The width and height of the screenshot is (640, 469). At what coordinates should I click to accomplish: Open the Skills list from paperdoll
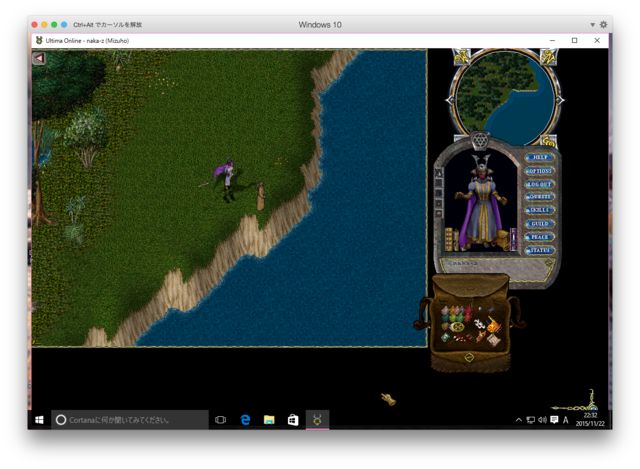(x=540, y=210)
